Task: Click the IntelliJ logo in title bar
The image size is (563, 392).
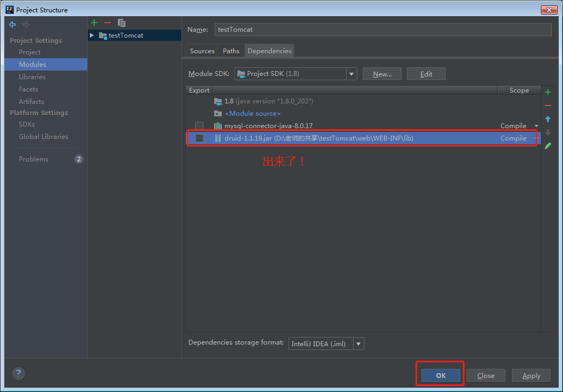Action: coord(10,10)
